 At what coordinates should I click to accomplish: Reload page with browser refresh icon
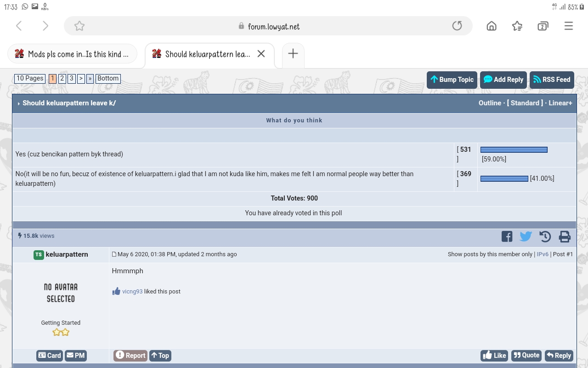click(457, 26)
